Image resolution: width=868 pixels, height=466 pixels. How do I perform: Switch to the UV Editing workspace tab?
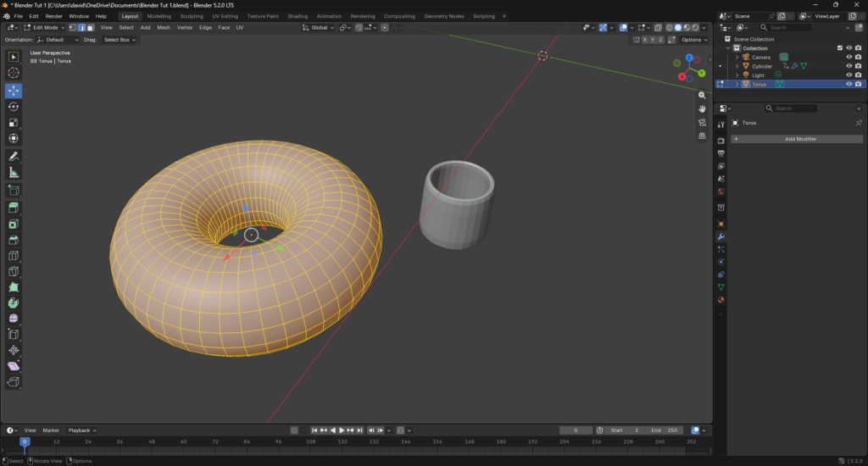pos(225,16)
